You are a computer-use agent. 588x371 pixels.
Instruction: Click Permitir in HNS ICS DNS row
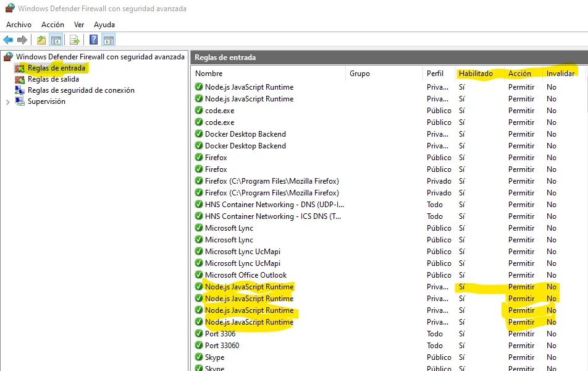point(521,216)
